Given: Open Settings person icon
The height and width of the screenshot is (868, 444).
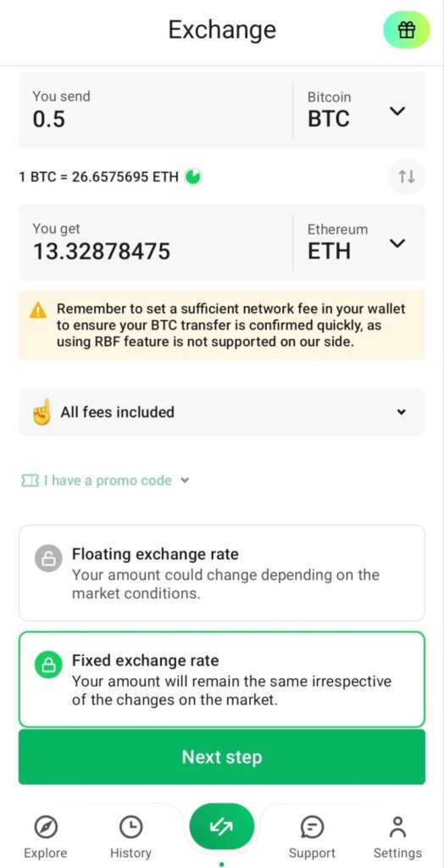Looking at the screenshot, I should (397, 837).
